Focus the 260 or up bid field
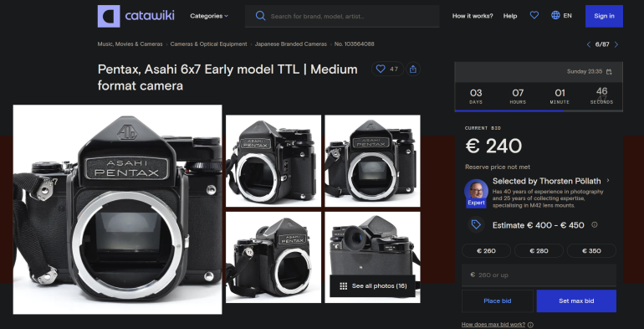This screenshot has height=329, width=644. tap(539, 275)
